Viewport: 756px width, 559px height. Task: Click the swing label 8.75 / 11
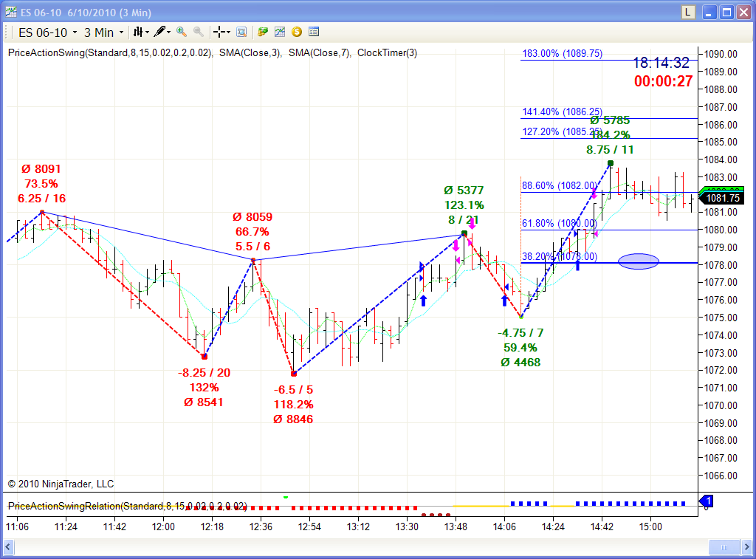610,150
